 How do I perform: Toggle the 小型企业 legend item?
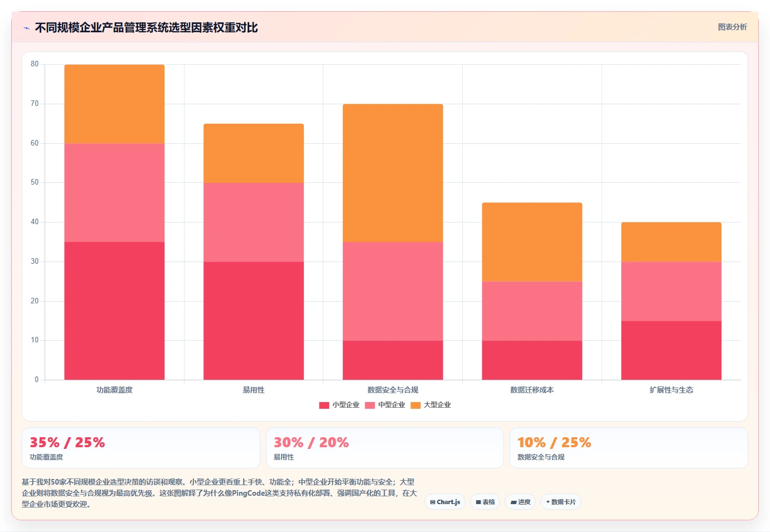coord(339,405)
